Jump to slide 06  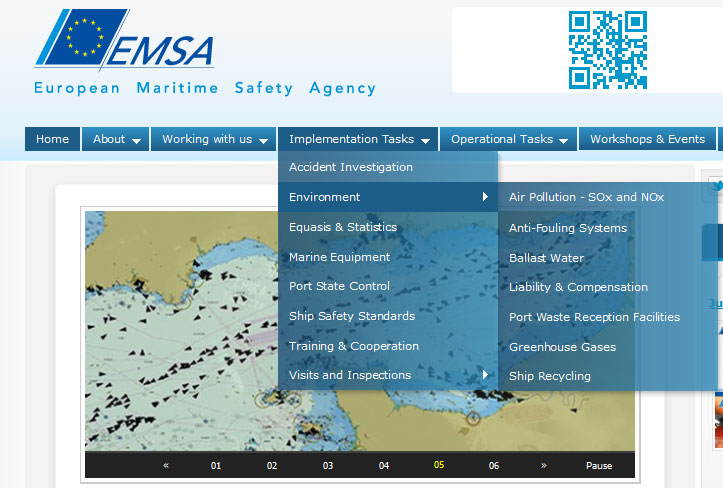[494, 466]
